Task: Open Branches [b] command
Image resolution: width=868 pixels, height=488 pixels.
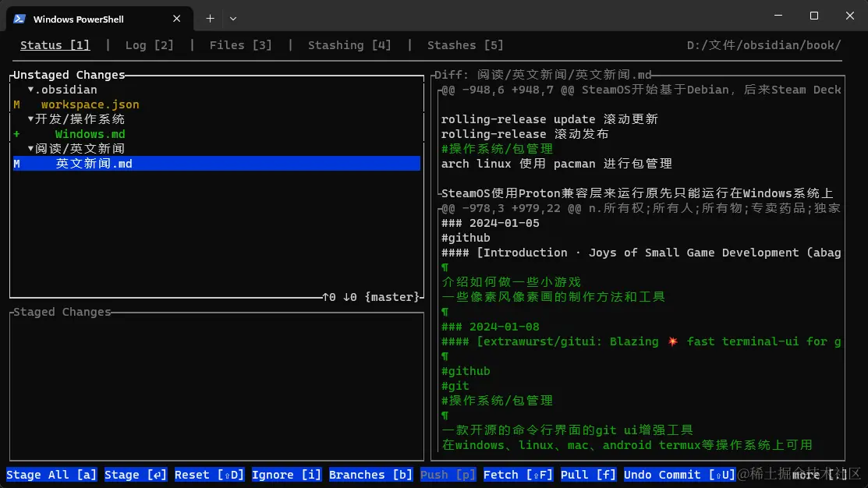Action: [371, 475]
